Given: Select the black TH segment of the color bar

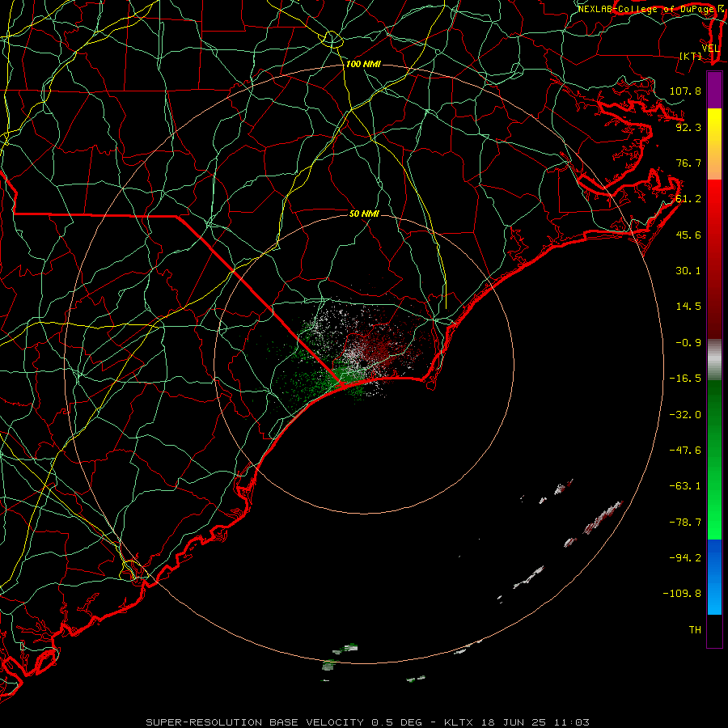Looking at the screenshot, I should 714,631.
